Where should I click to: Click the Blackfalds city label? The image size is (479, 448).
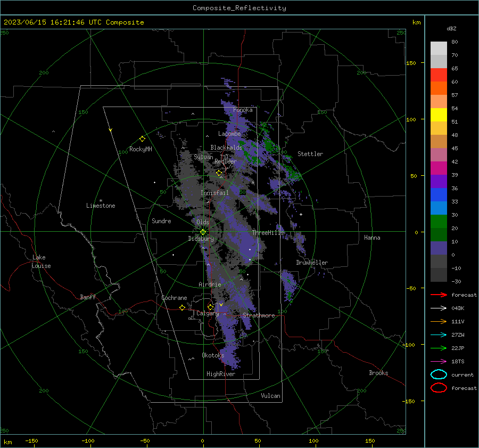pyautogui.click(x=226, y=148)
